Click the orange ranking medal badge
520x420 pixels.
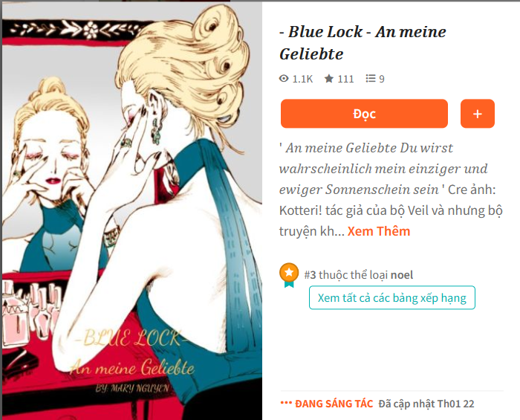[x=289, y=275]
